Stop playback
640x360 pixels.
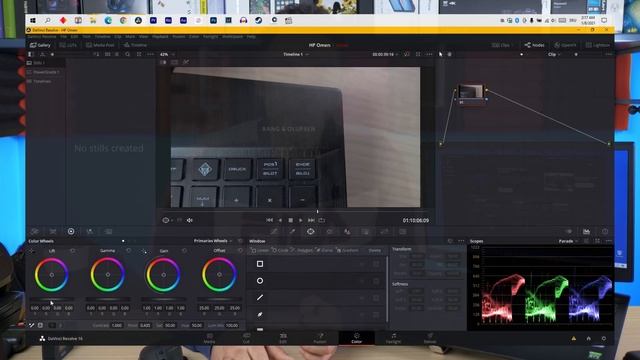(291, 220)
